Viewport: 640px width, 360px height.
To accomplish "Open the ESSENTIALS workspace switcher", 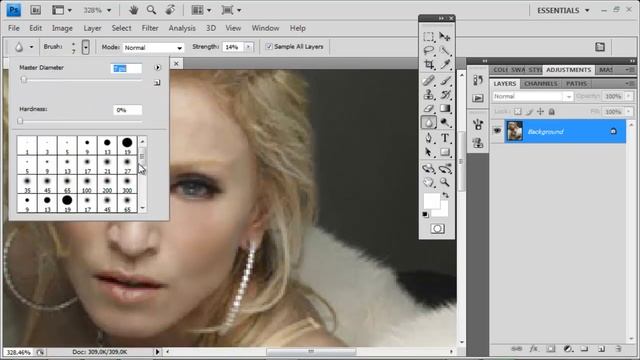I will tap(563, 11).
